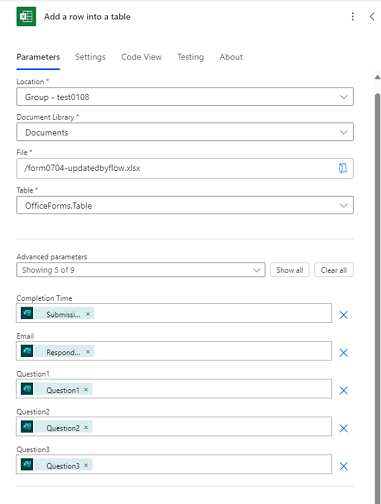Screen dimensions: 381x504
Task: Click the 'Completion Time' field label
Action: [x=44, y=298]
